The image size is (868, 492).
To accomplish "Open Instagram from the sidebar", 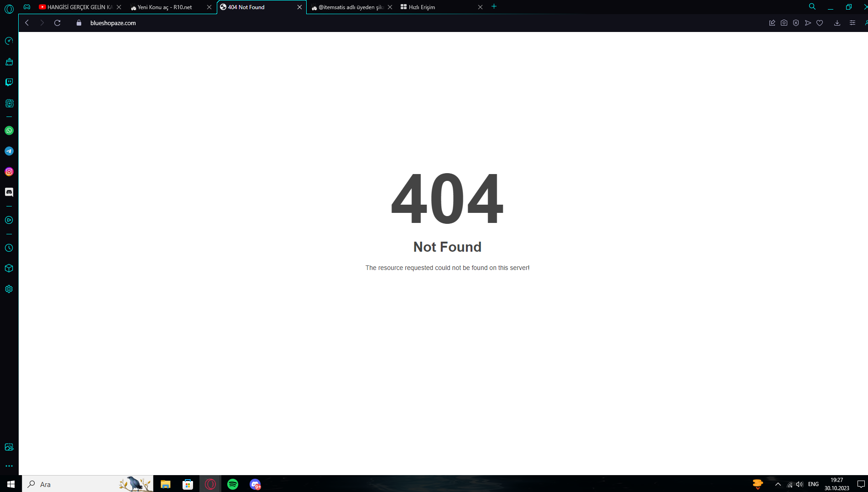I will (x=9, y=172).
